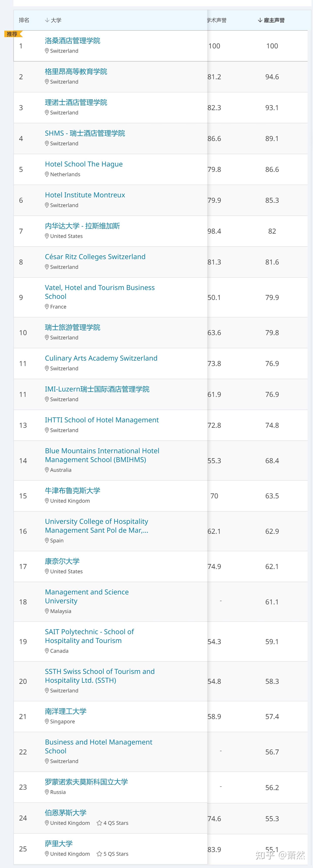Viewport: 313px width, 868px height.
Task: Click location pin icon beside Malaysia
Action: 47,611
